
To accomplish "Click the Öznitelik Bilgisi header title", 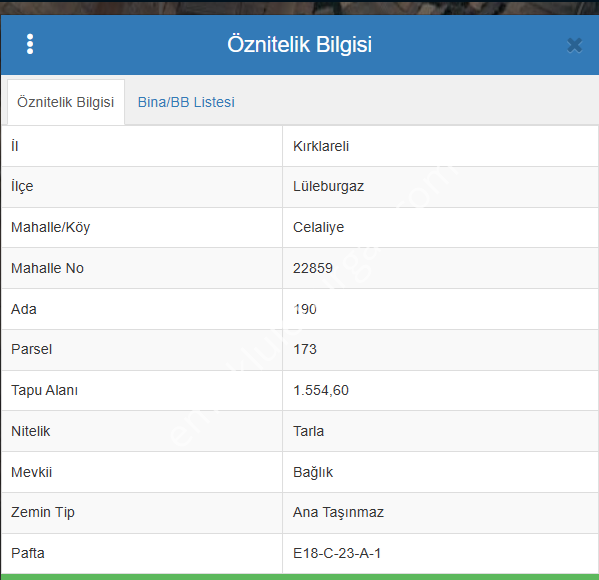I will pos(300,45).
